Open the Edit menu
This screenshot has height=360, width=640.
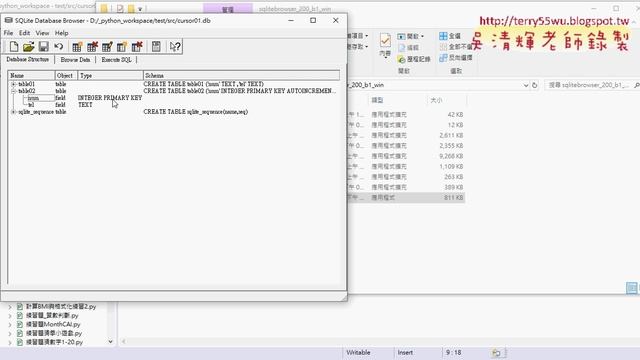24,33
